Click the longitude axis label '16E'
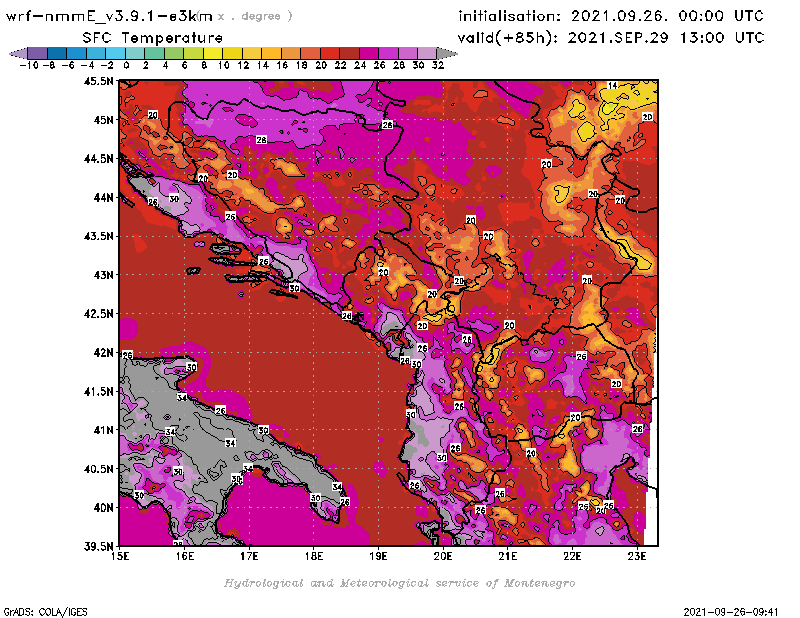The width and height of the screenshot is (800, 618). 185,556
